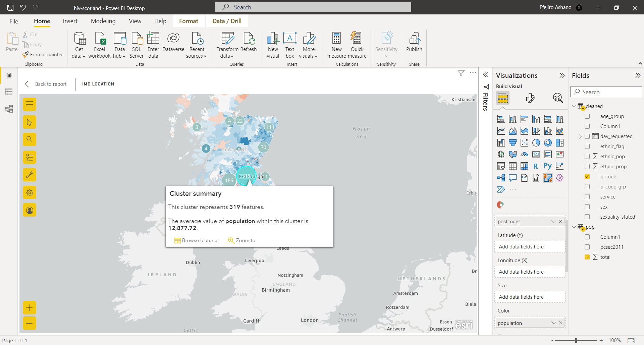Image resolution: width=644 pixels, height=345 pixels.
Task: Choose the R script visual
Action: coord(536,166)
